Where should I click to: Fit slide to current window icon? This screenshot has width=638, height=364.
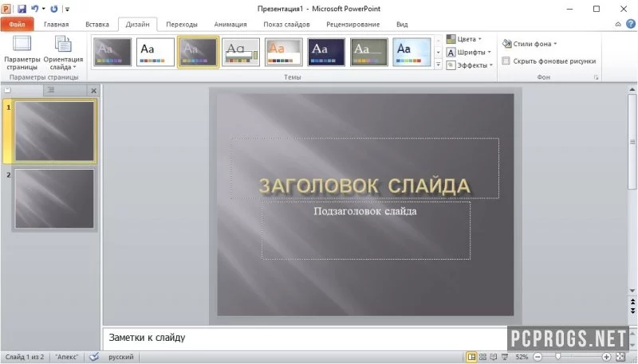tap(620, 357)
